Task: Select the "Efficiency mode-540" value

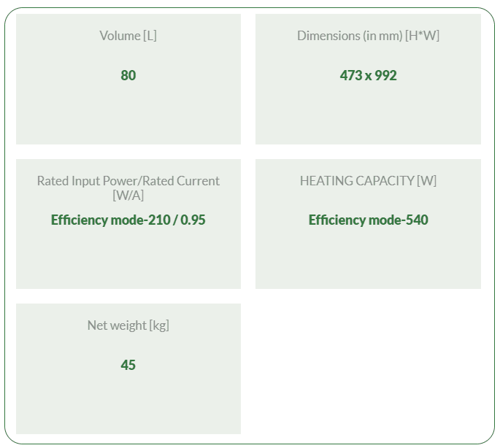Action: click(368, 220)
